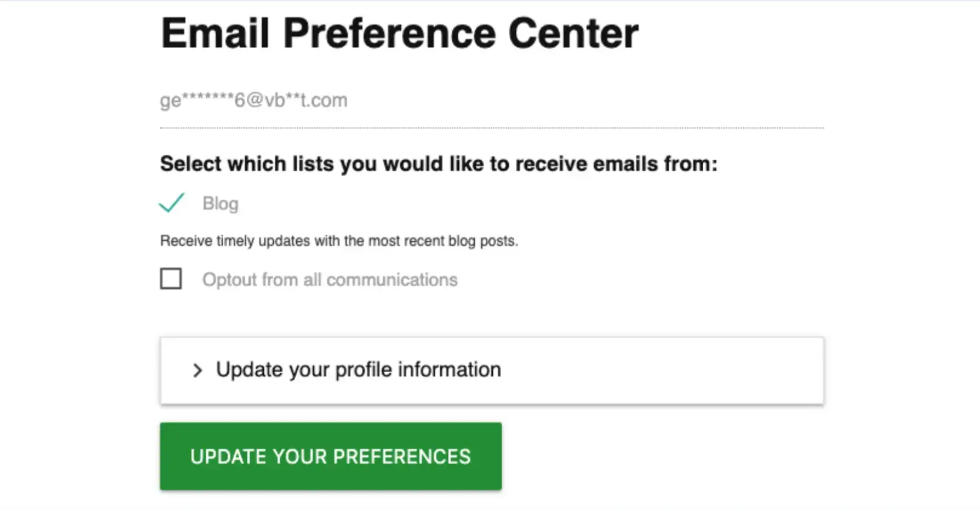
Task: Save changes with the green preferences button
Action: pyautogui.click(x=330, y=457)
